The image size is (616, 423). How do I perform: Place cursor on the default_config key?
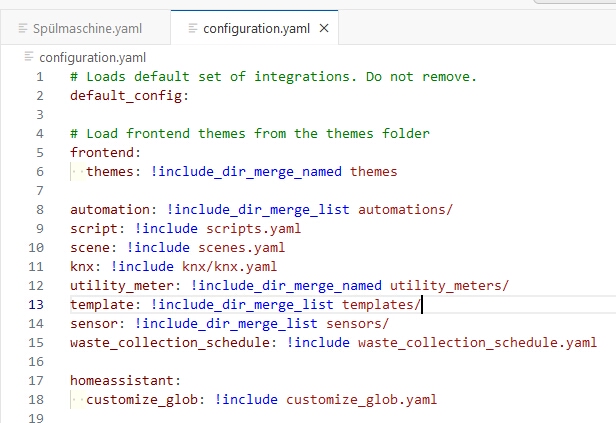(x=125, y=96)
